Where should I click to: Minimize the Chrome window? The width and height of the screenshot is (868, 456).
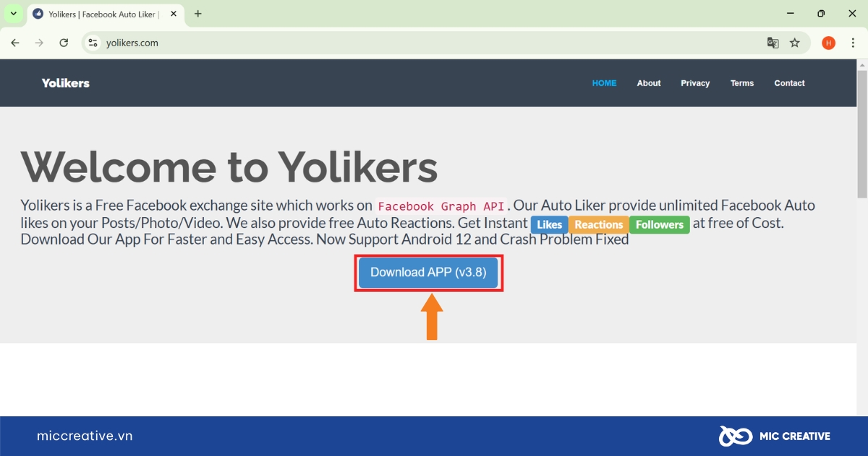pos(789,14)
